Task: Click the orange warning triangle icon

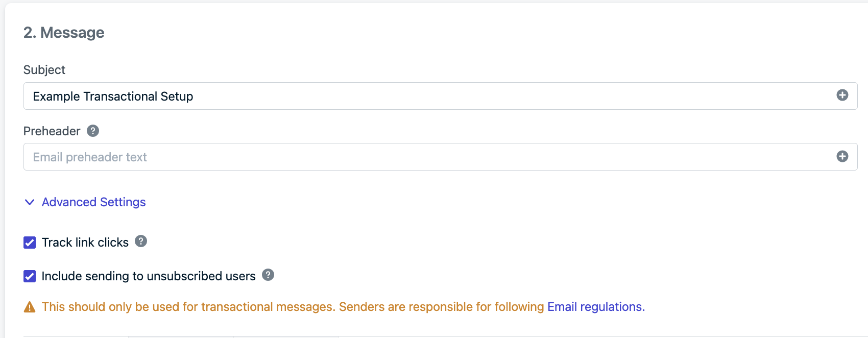Action: pyautogui.click(x=30, y=307)
